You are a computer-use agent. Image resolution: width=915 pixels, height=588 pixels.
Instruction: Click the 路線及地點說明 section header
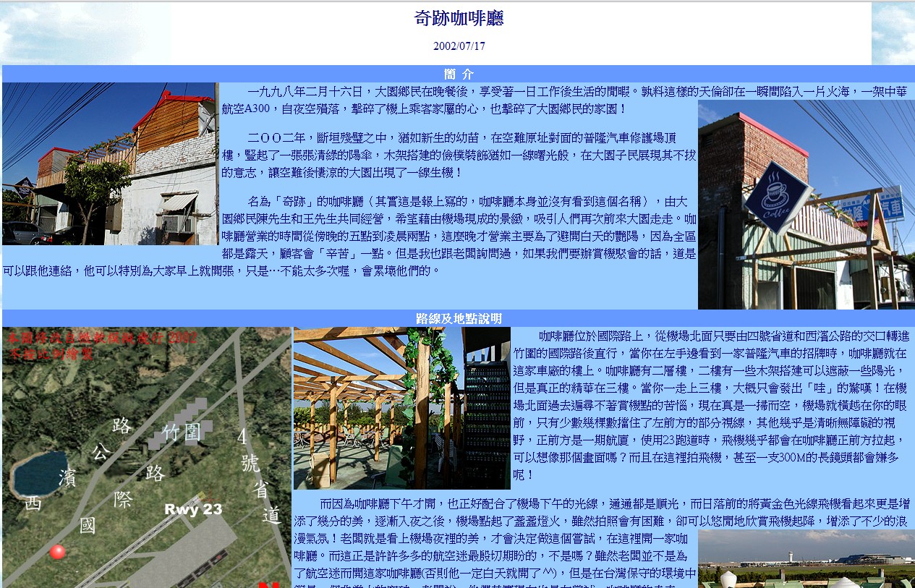[x=459, y=318]
